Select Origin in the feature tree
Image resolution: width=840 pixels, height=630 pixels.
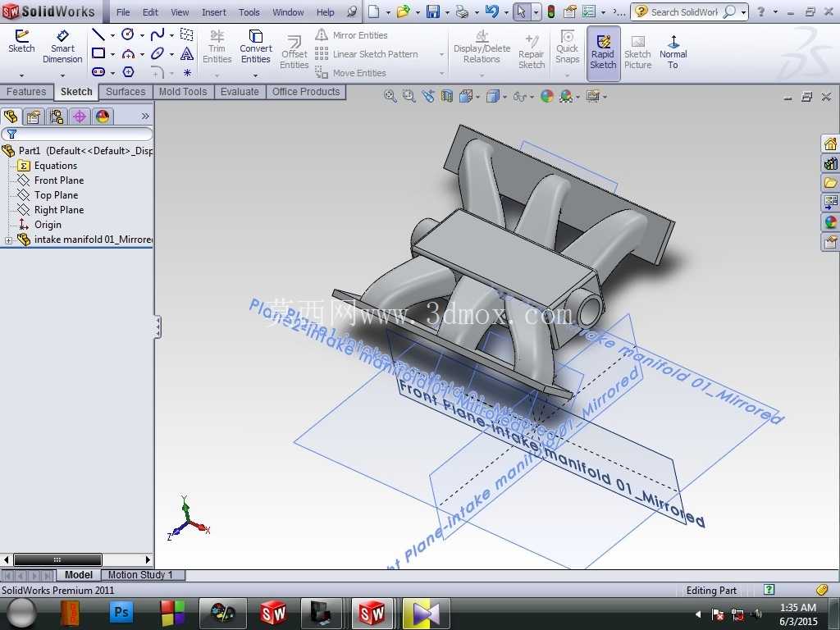point(48,225)
